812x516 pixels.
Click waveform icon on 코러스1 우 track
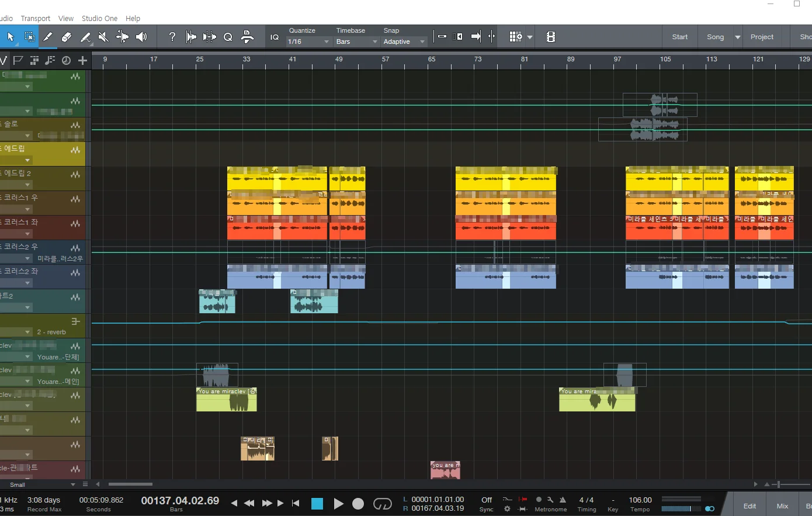coord(75,199)
